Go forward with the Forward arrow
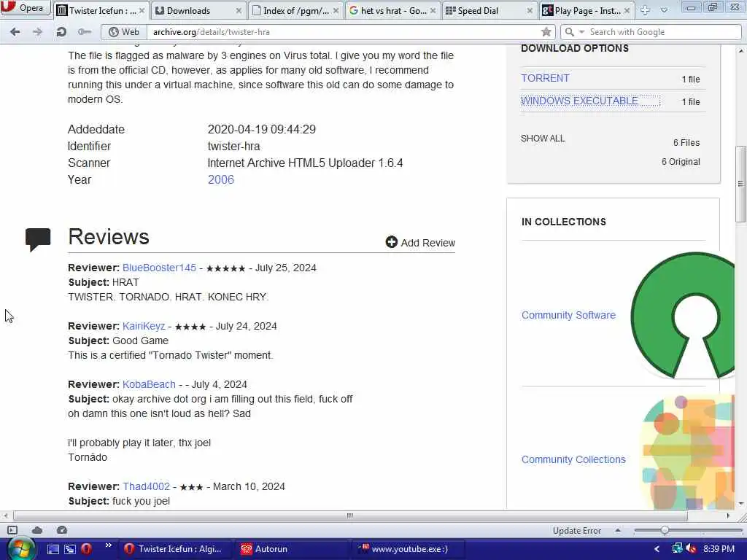 pyautogui.click(x=37, y=32)
